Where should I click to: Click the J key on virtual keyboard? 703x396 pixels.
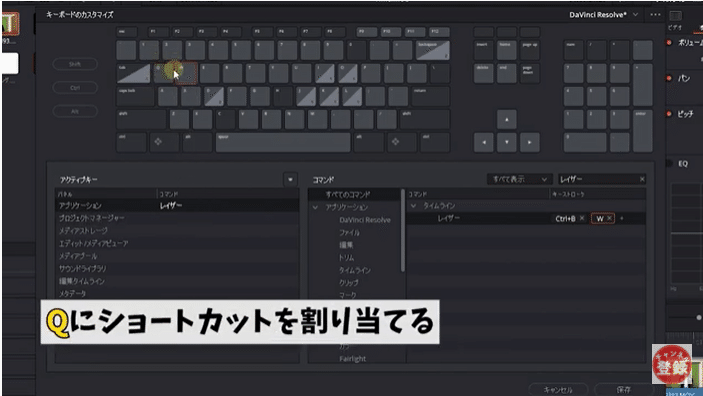pyautogui.click(x=306, y=96)
